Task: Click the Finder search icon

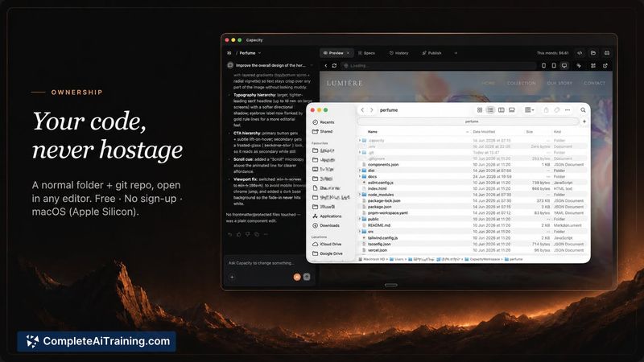Action: 583,110
